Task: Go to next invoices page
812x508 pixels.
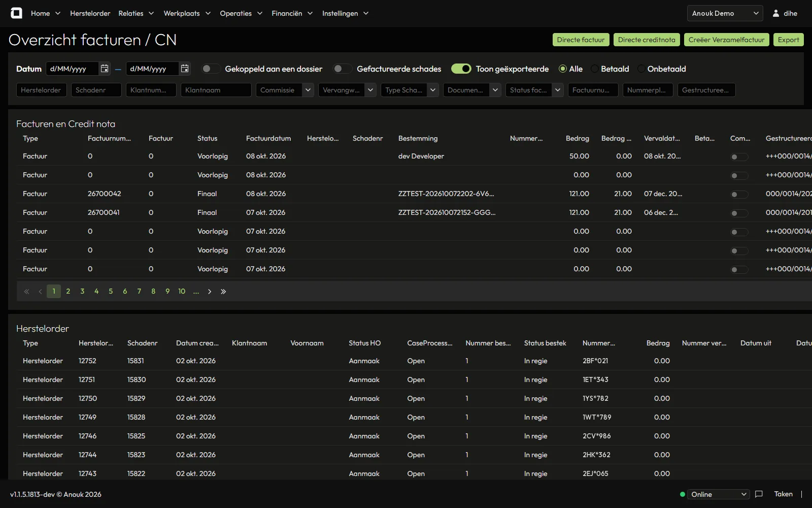Action: tap(210, 292)
